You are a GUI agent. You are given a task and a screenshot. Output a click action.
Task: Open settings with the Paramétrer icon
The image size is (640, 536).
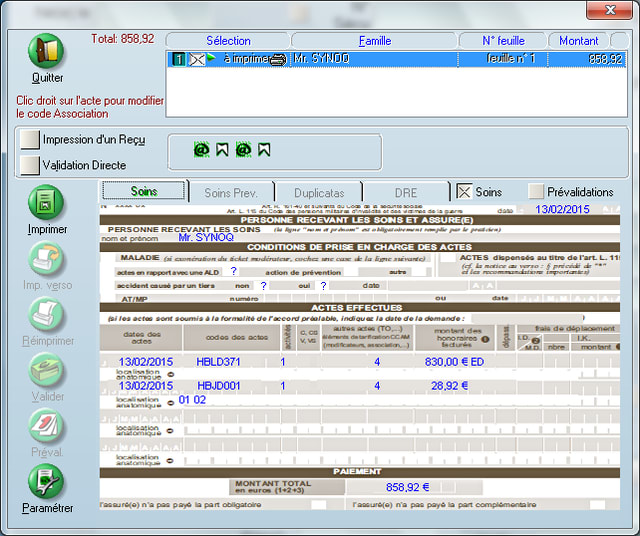click(47, 482)
